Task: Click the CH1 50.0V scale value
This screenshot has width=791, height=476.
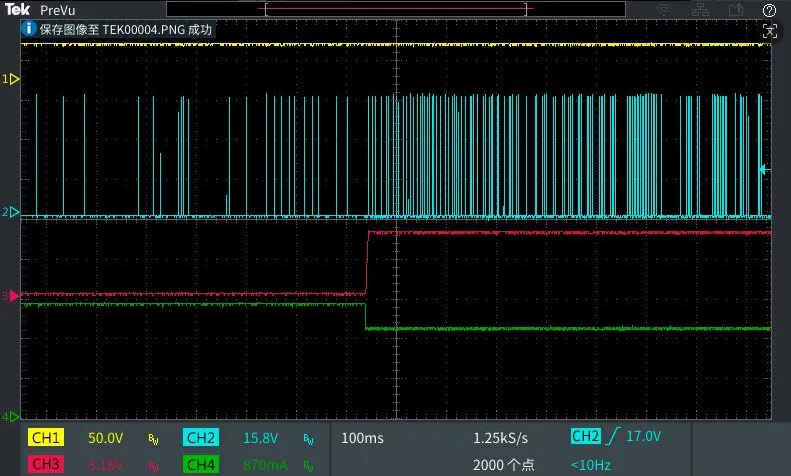Action: click(x=105, y=438)
